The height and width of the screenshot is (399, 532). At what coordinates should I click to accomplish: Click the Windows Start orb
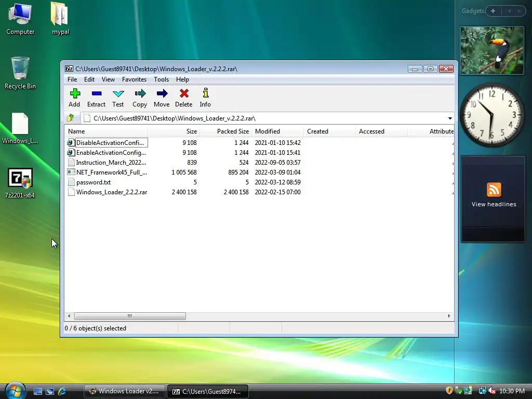(15, 391)
